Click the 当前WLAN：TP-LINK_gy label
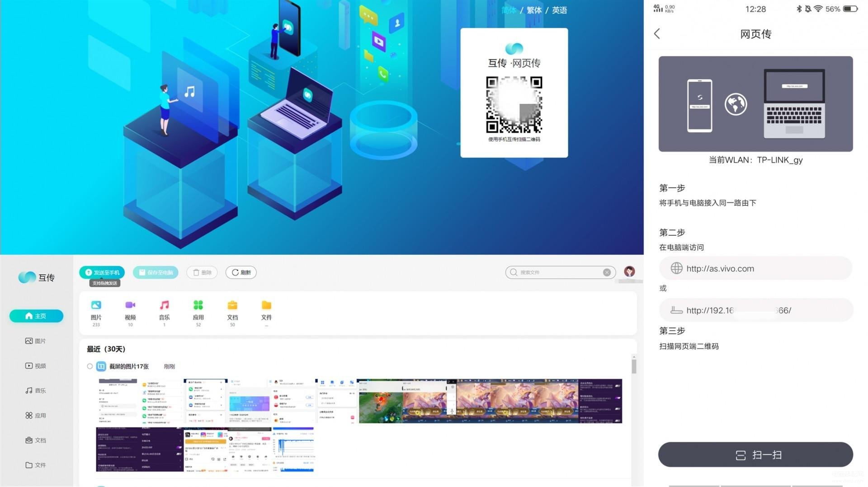868x487 pixels. pyautogui.click(x=755, y=160)
